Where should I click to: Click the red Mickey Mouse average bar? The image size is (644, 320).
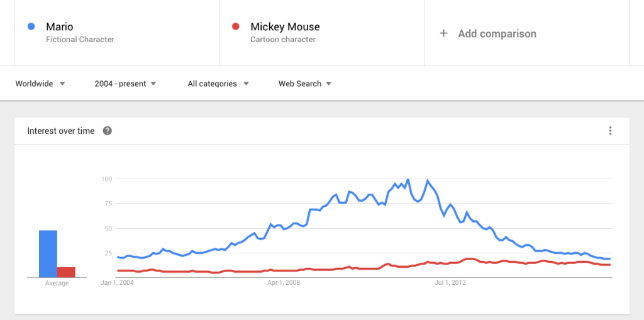(66, 272)
